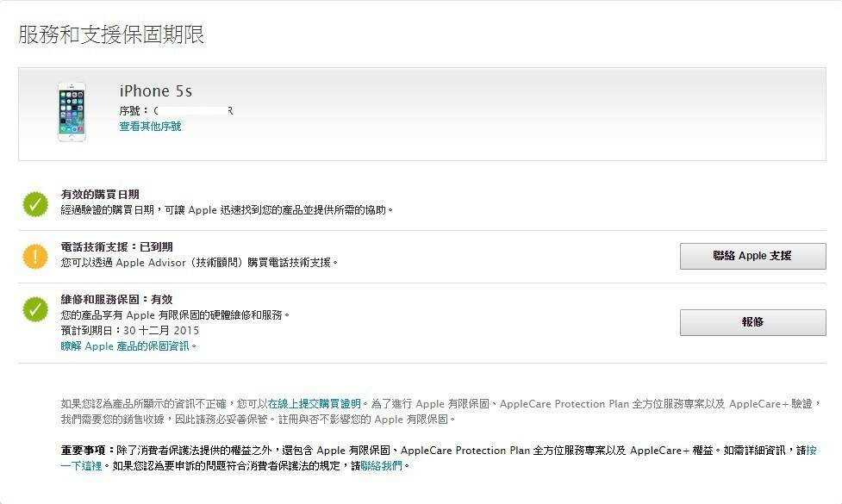Image resolution: width=842 pixels, height=504 pixels.
Task: Click green checkmark icon beside 有效的購買日期
Action: click(x=35, y=203)
